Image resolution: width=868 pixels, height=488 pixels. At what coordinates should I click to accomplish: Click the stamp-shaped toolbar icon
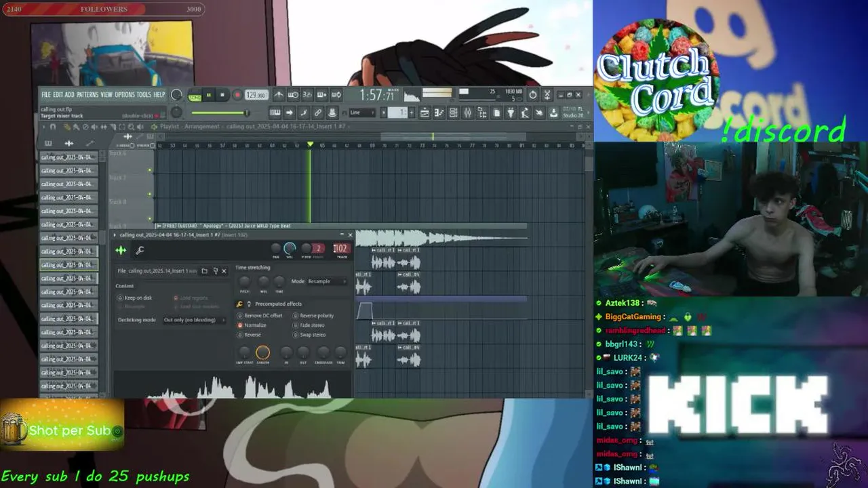(x=332, y=113)
